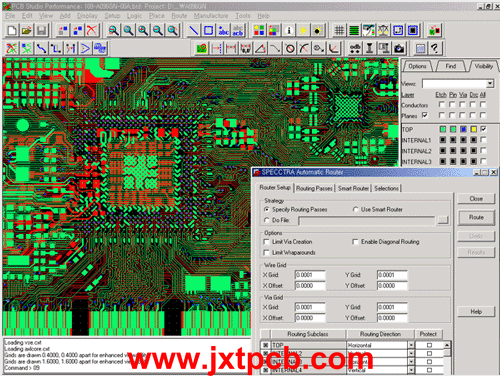Image resolution: width=500 pixels, height=376 pixels.
Task: Toggle Protect checkbox for TOP subclass
Action: pyautogui.click(x=429, y=345)
